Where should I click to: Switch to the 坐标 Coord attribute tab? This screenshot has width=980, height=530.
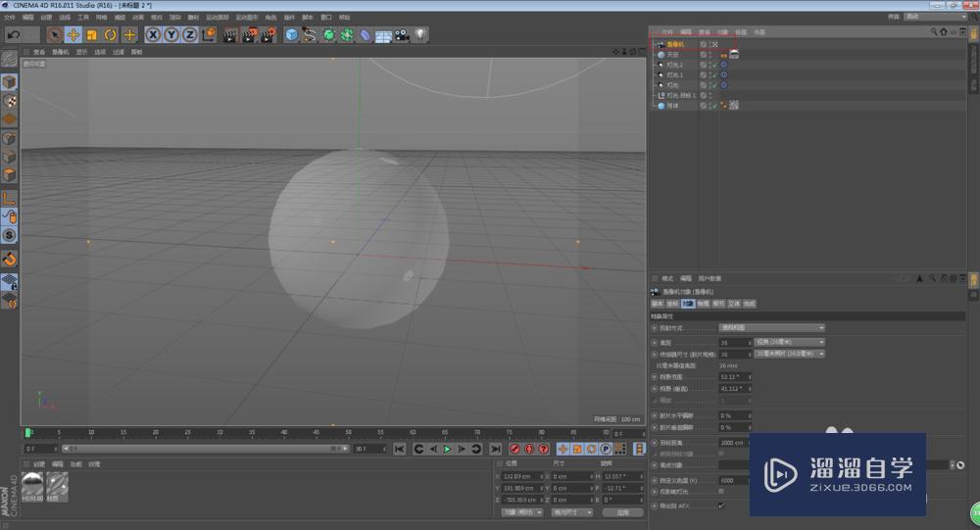[672, 304]
